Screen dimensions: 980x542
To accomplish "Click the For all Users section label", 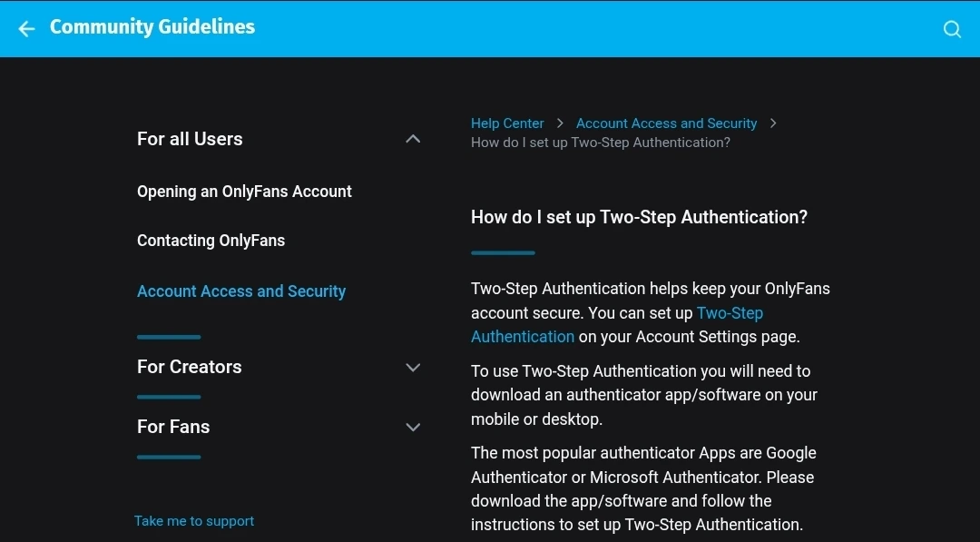I will [x=190, y=139].
